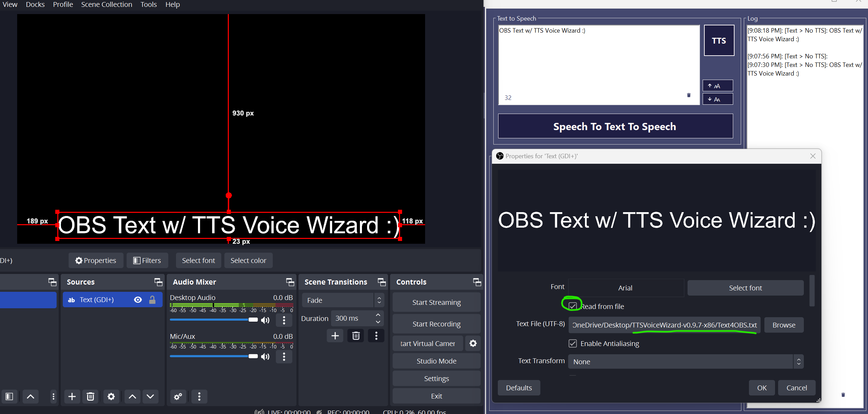Select the Text (GDI+) source row
Viewport: 868px width, 414px height.
113,300
